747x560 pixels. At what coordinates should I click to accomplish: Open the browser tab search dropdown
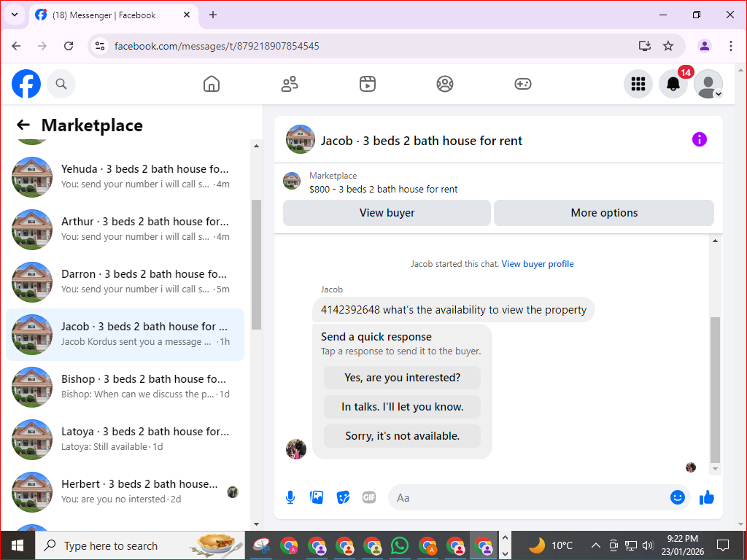(15, 15)
